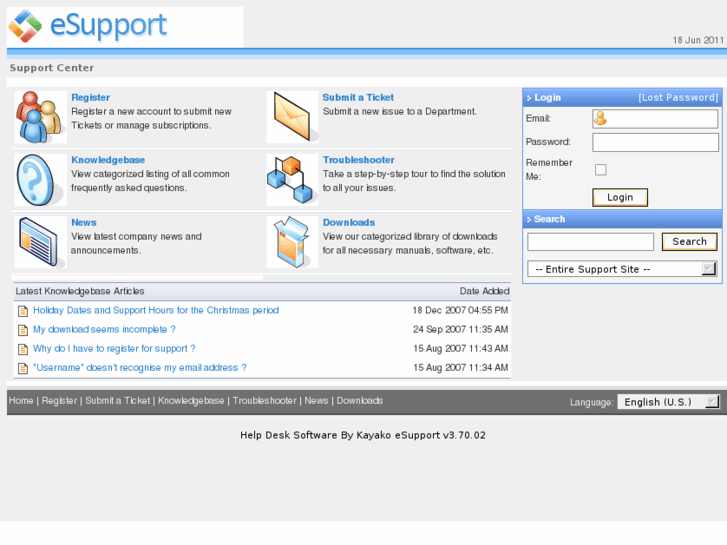Click the Support Center title text

51,68
